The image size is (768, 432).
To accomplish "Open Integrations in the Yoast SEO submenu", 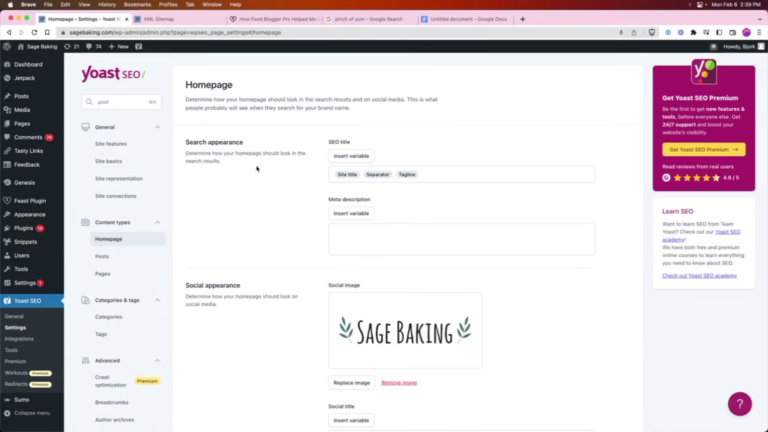I will pos(19,339).
